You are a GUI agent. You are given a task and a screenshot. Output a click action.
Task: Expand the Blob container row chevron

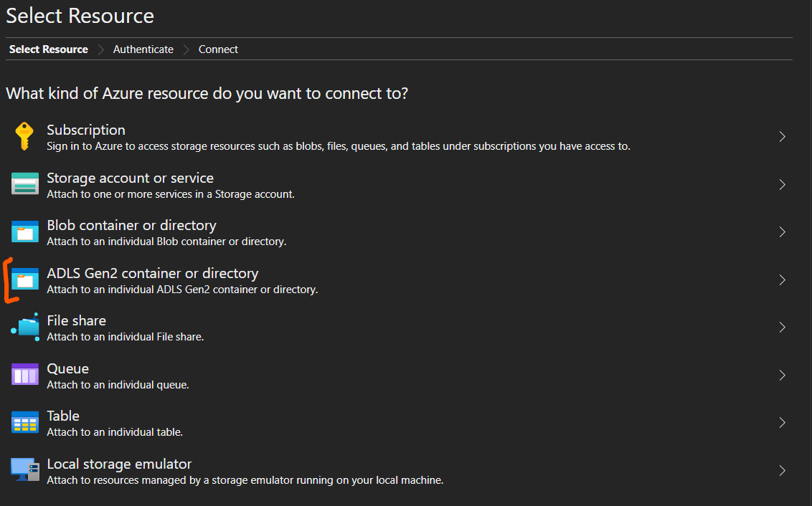pos(781,231)
